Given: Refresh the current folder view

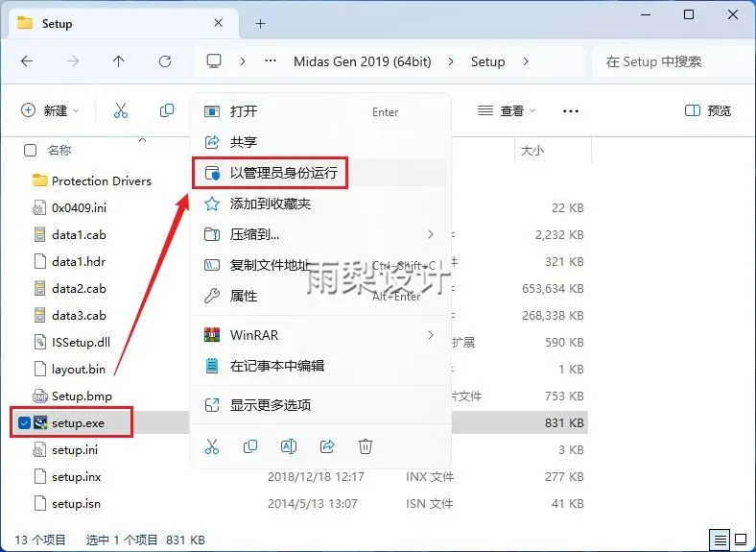Looking at the screenshot, I should [165, 61].
